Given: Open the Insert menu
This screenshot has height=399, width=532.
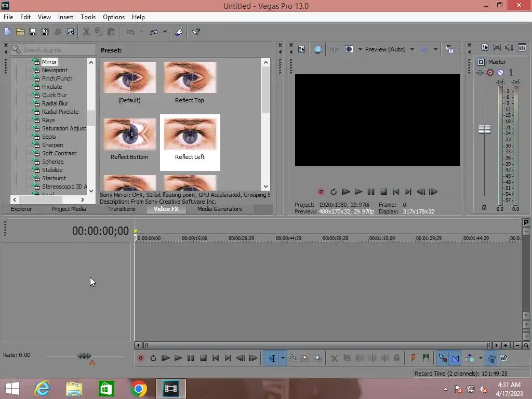Looking at the screenshot, I should point(65,17).
